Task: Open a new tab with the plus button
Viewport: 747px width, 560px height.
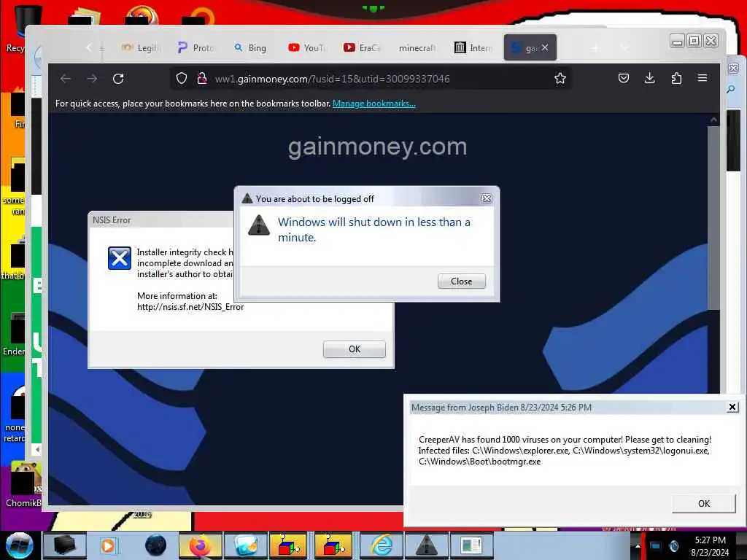Action: (x=595, y=47)
